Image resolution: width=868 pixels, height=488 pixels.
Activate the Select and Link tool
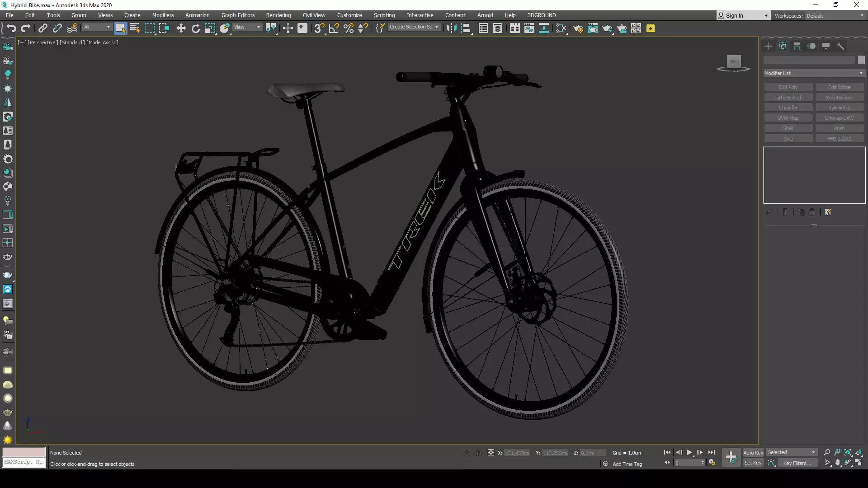pos(42,28)
